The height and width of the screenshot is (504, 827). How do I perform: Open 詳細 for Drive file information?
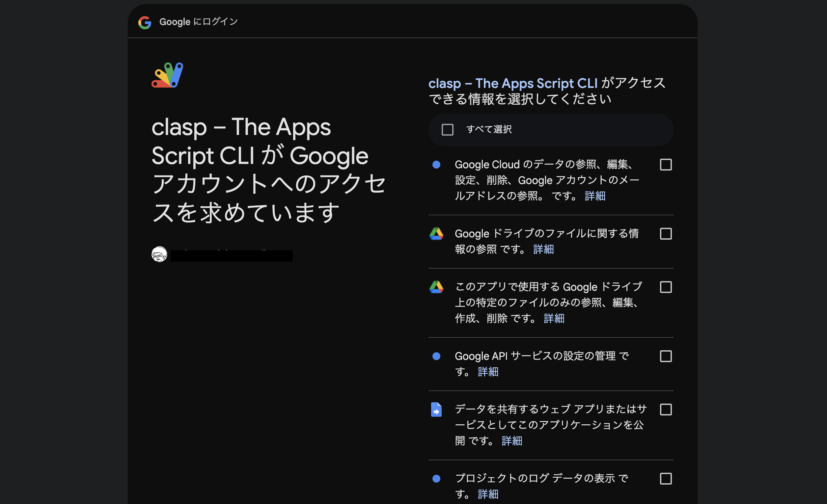543,250
